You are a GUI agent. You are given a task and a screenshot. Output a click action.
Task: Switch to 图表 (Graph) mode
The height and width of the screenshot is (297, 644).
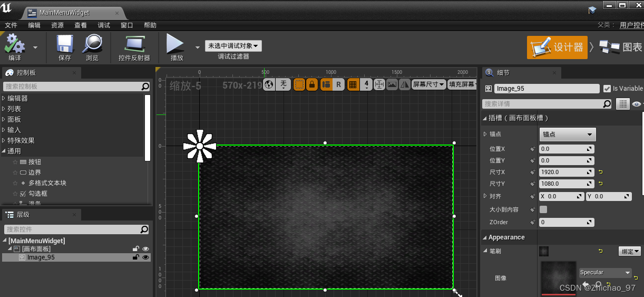pyautogui.click(x=620, y=47)
